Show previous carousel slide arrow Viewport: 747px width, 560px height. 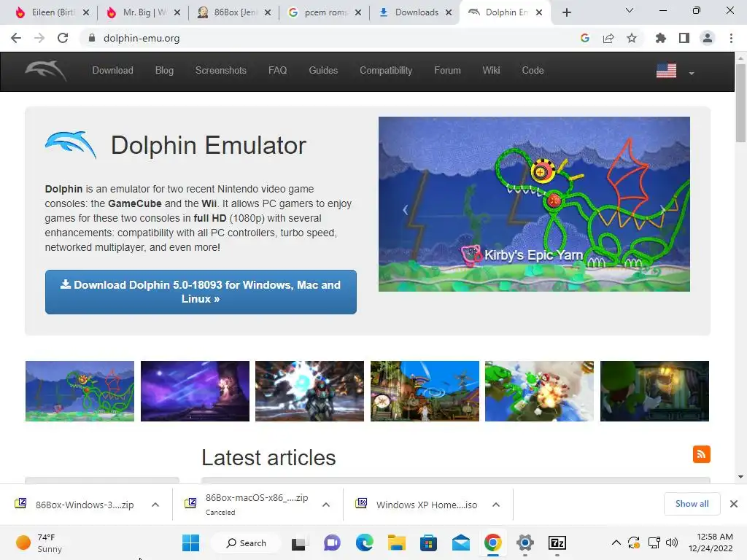point(406,209)
